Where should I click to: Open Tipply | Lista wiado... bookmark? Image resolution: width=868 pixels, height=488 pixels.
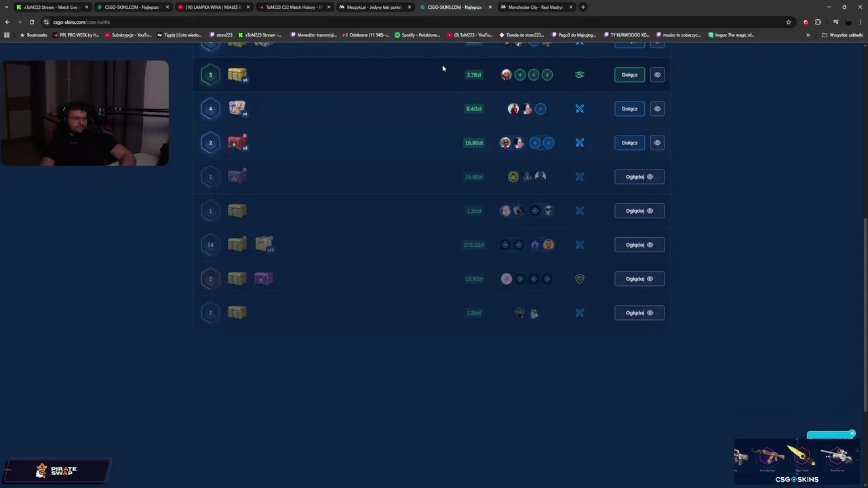[x=180, y=35]
